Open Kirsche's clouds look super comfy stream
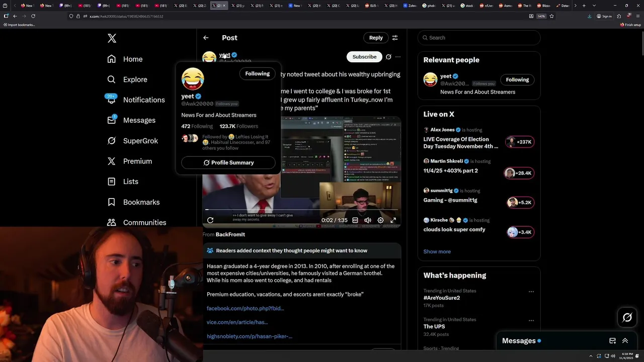 454,229
